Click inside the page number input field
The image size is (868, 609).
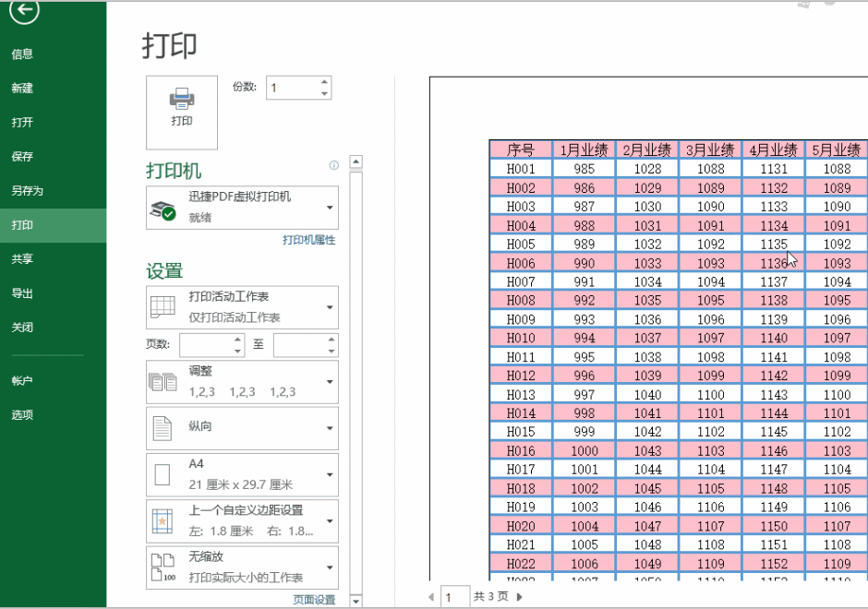452,598
